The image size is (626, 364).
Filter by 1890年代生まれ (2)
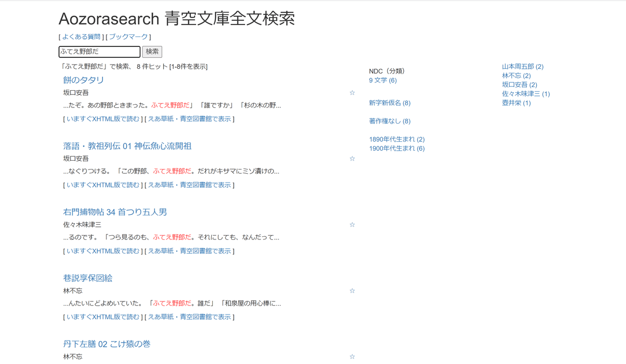click(396, 139)
